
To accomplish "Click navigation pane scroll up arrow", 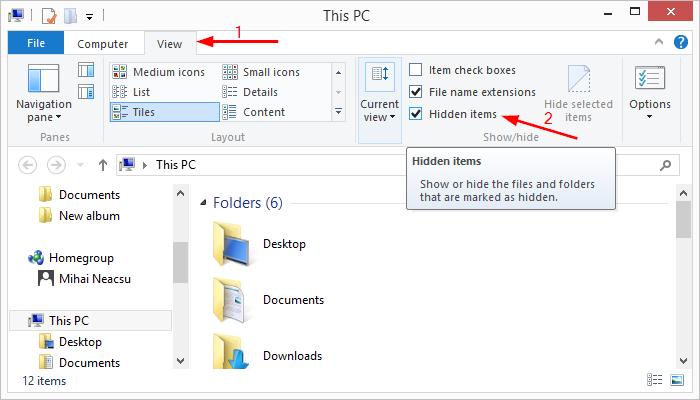I will (180, 193).
